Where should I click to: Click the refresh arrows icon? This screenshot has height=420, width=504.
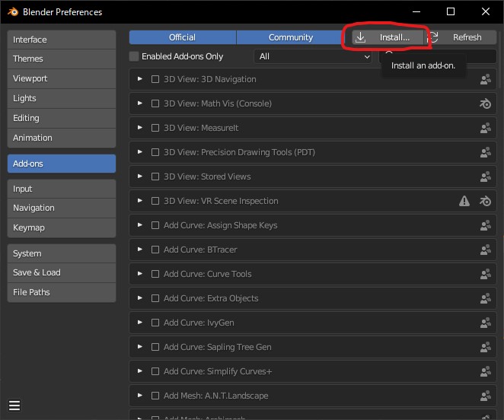434,37
